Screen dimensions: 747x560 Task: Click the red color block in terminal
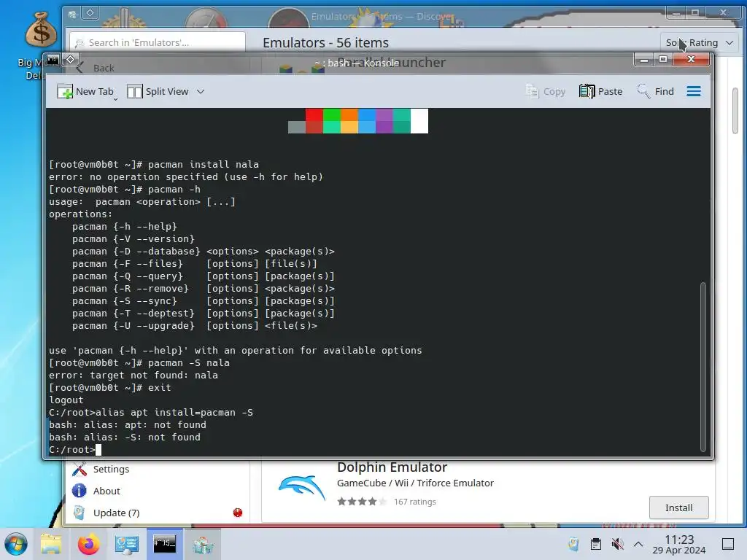(x=314, y=114)
